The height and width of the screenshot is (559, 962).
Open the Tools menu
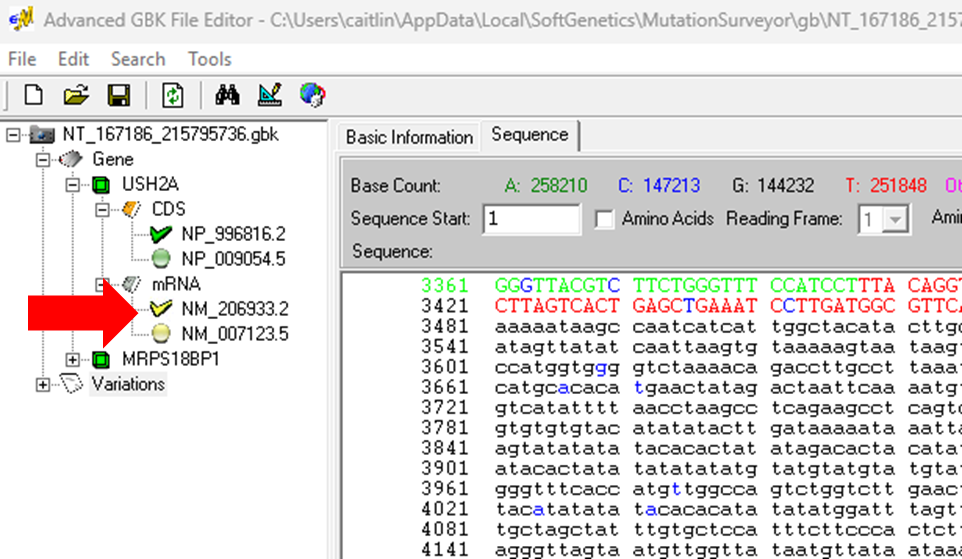[x=209, y=59]
